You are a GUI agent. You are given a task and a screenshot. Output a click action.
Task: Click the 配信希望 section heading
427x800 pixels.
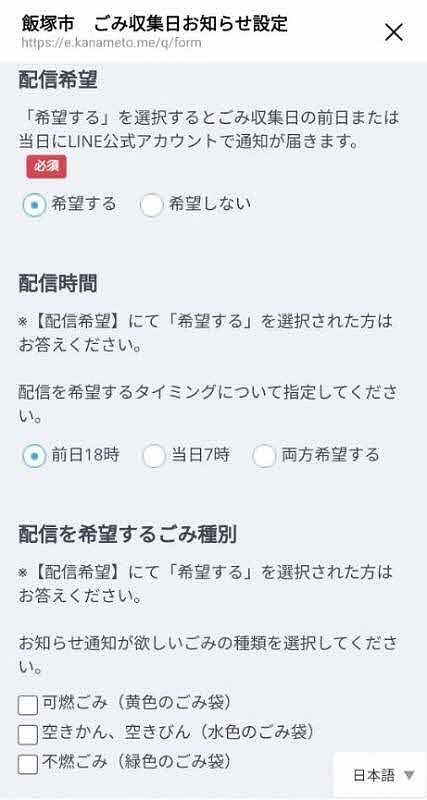click(58, 80)
